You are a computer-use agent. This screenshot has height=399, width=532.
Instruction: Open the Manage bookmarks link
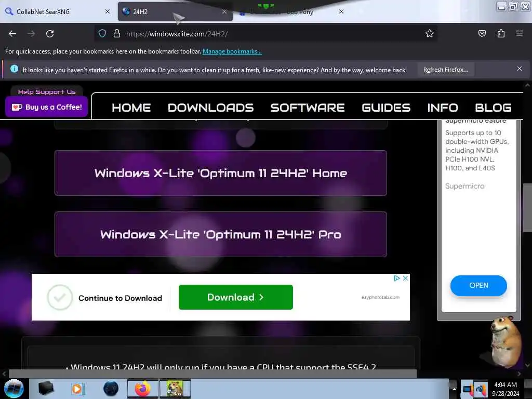(x=232, y=51)
